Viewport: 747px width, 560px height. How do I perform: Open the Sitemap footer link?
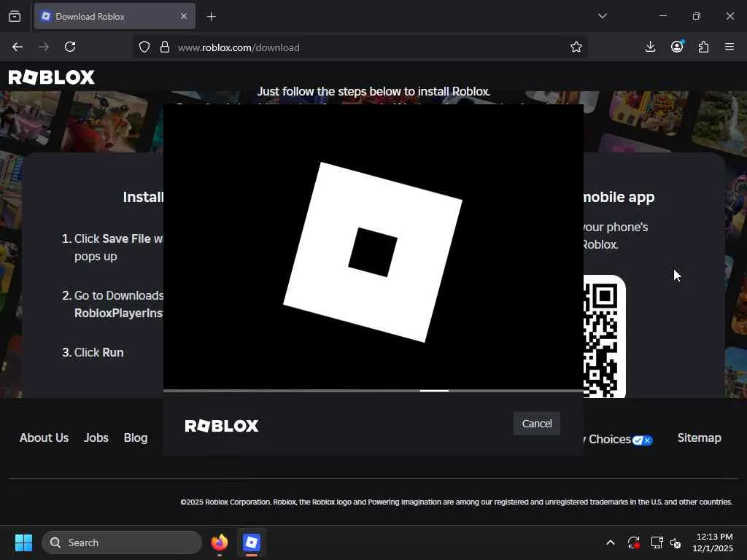[x=700, y=437]
